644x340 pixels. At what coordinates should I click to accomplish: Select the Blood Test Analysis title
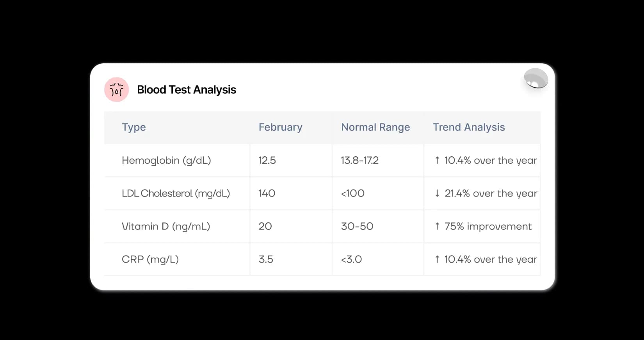pos(187,90)
